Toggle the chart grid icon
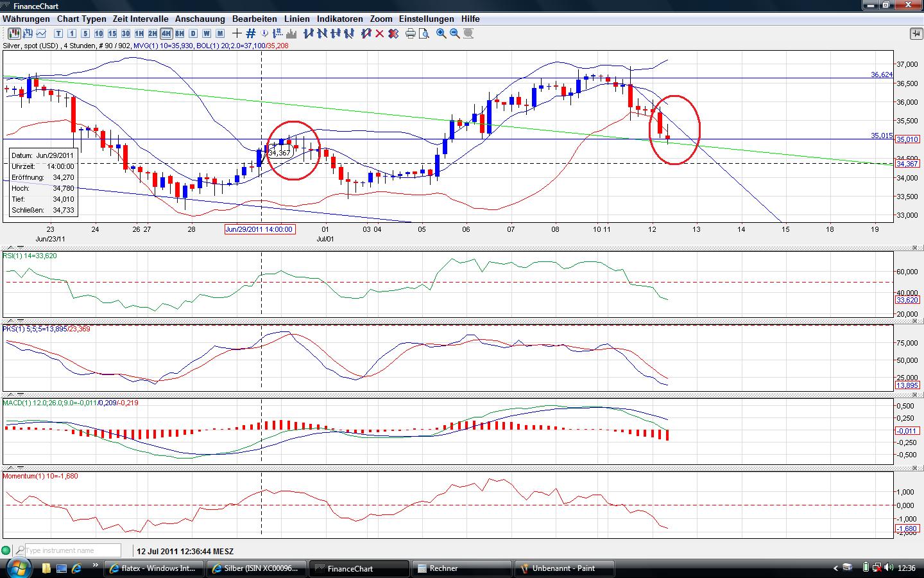This screenshot has width=924, height=578. point(251,33)
